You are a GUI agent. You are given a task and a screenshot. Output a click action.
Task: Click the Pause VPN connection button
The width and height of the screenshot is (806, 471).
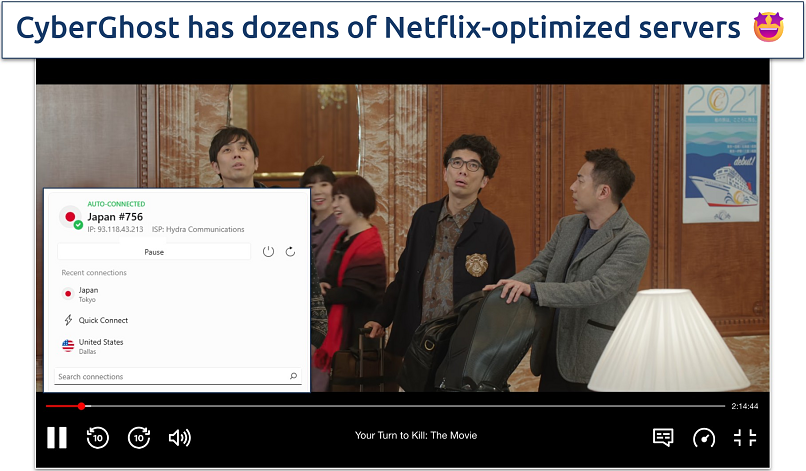(154, 252)
